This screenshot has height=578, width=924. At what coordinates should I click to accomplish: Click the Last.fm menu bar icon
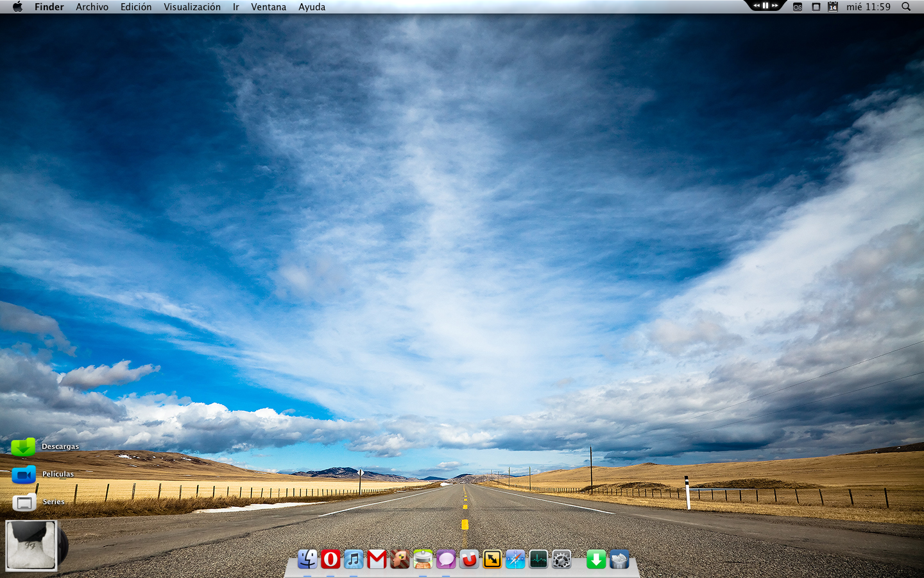tap(798, 6)
